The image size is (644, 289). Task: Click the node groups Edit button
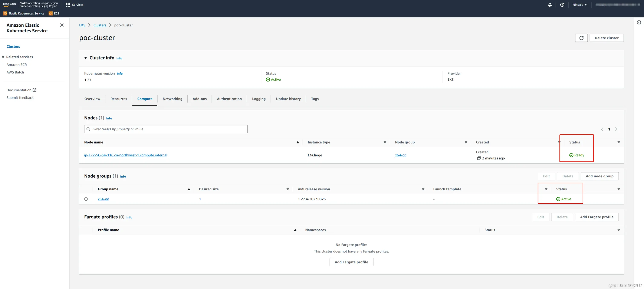pos(546,176)
